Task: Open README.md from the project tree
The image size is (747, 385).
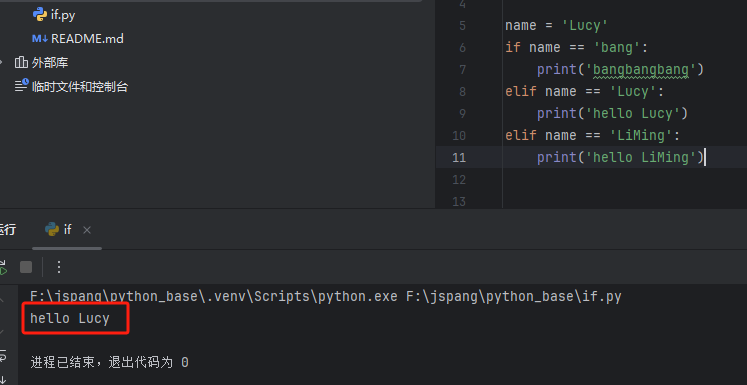Action: tap(87, 39)
